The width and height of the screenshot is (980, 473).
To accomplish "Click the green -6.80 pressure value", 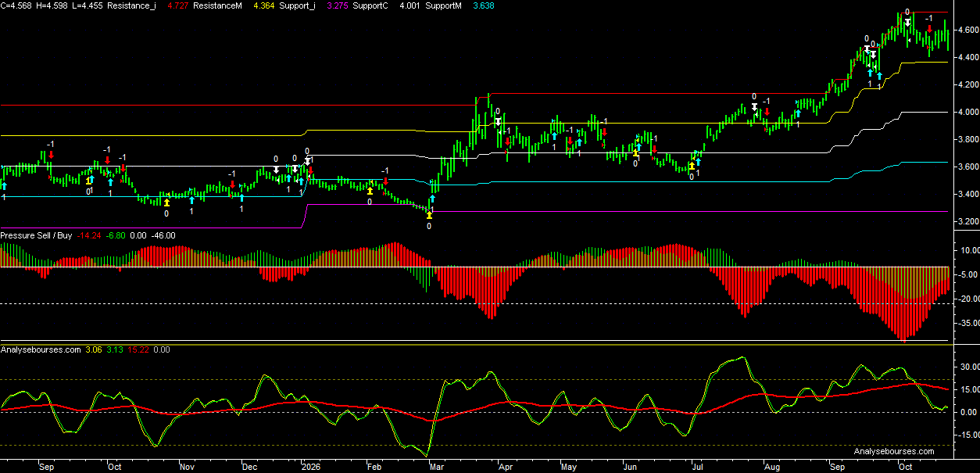I will click(x=116, y=235).
